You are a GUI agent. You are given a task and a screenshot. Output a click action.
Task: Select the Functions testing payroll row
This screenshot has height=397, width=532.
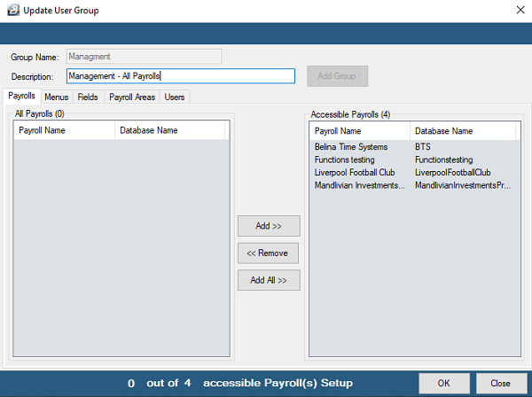coord(415,160)
